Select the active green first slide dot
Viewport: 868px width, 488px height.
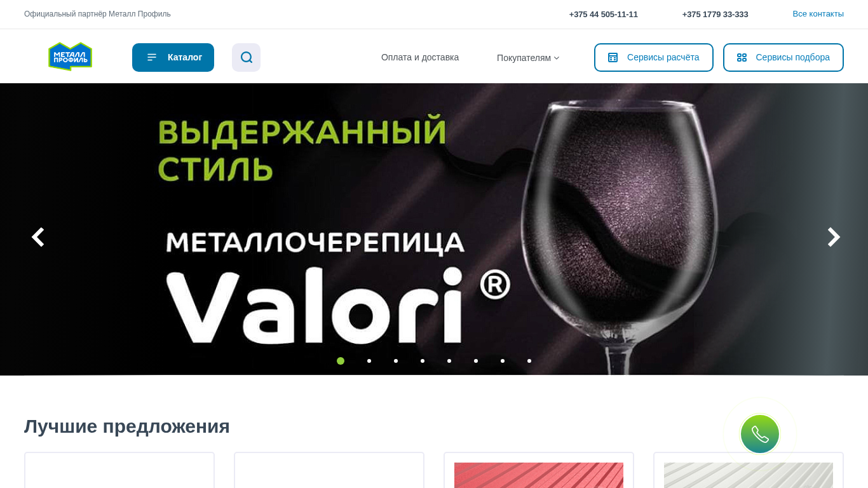tap(341, 361)
